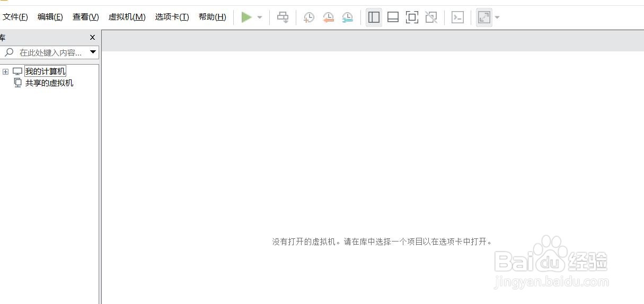Toggle the thumbnail bar view icon
Screen dimensions: 644x304
tap(393, 17)
